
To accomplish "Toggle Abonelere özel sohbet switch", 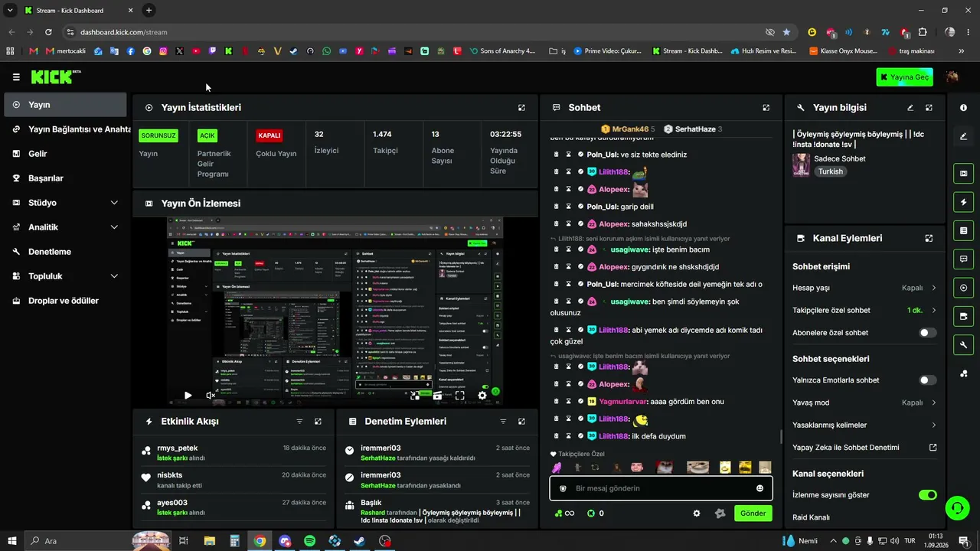I will [x=927, y=333].
